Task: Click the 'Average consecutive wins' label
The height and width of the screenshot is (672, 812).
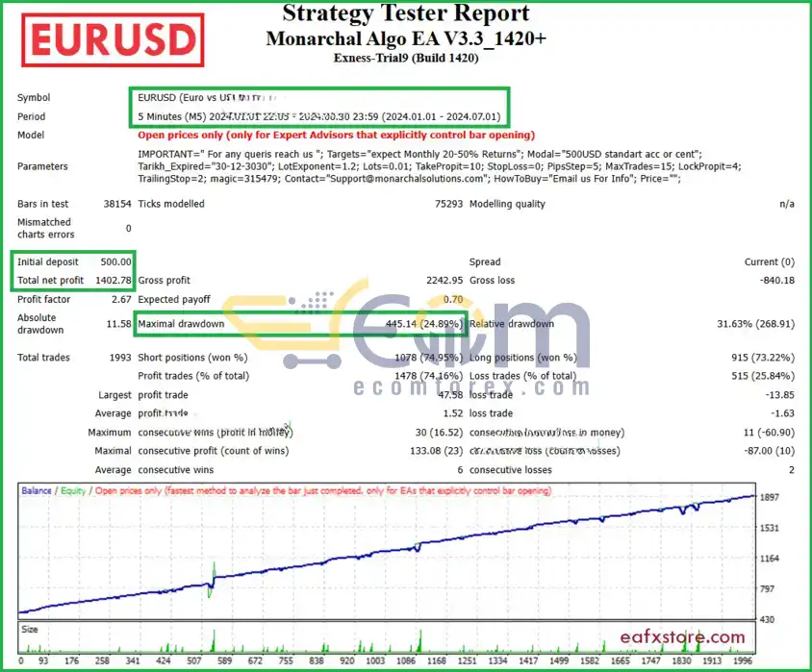Action: [x=154, y=470]
